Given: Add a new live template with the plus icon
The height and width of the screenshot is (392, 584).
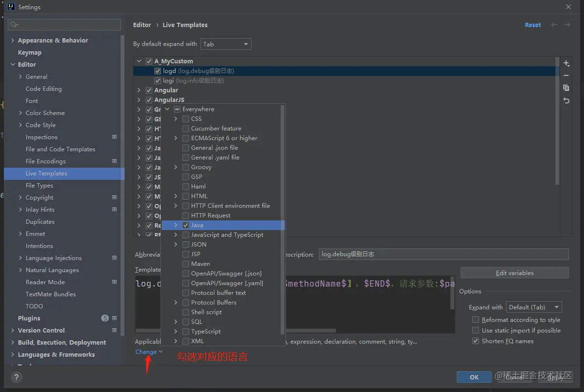Looking at the screenshot, I should point(566,64).
